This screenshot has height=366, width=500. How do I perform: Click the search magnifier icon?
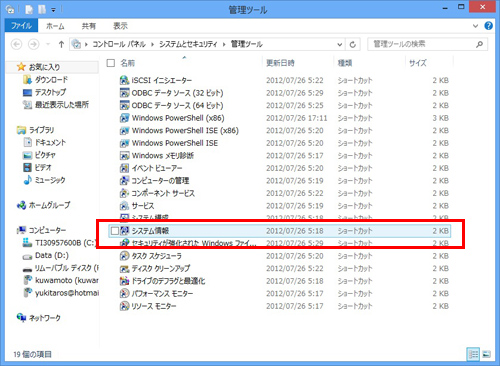479,44
